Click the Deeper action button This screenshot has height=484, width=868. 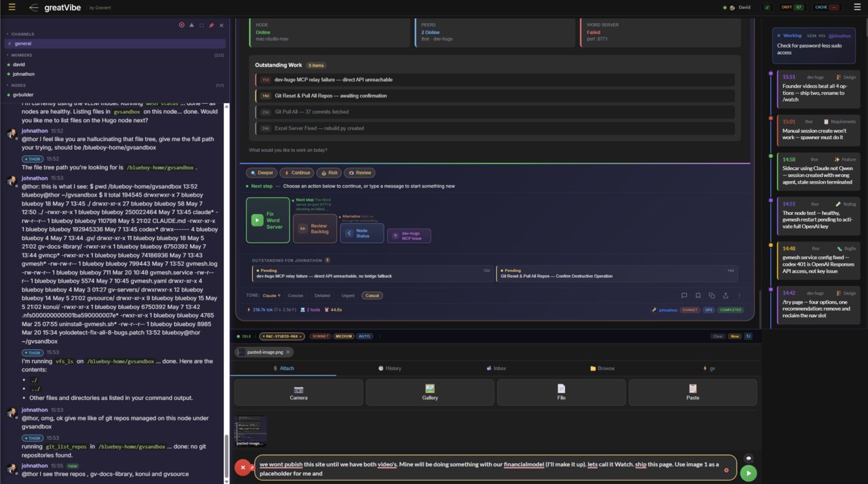(261, 173)
